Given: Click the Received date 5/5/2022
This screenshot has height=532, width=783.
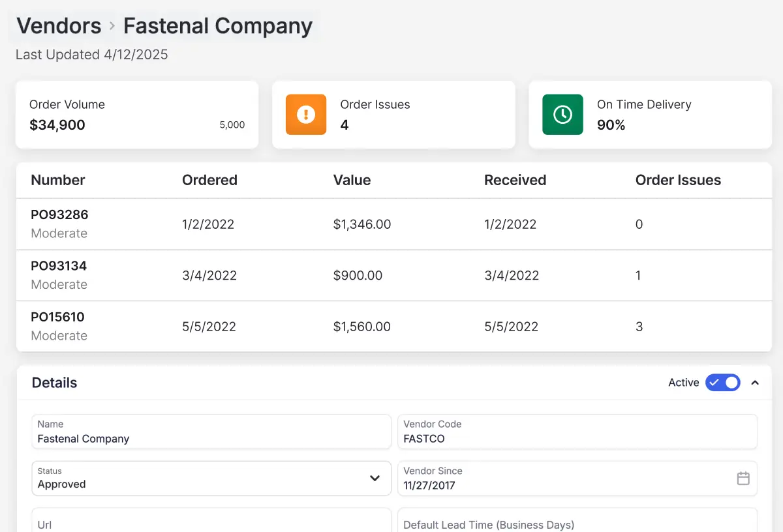Looking at the screenshot, I should point(512,327).
